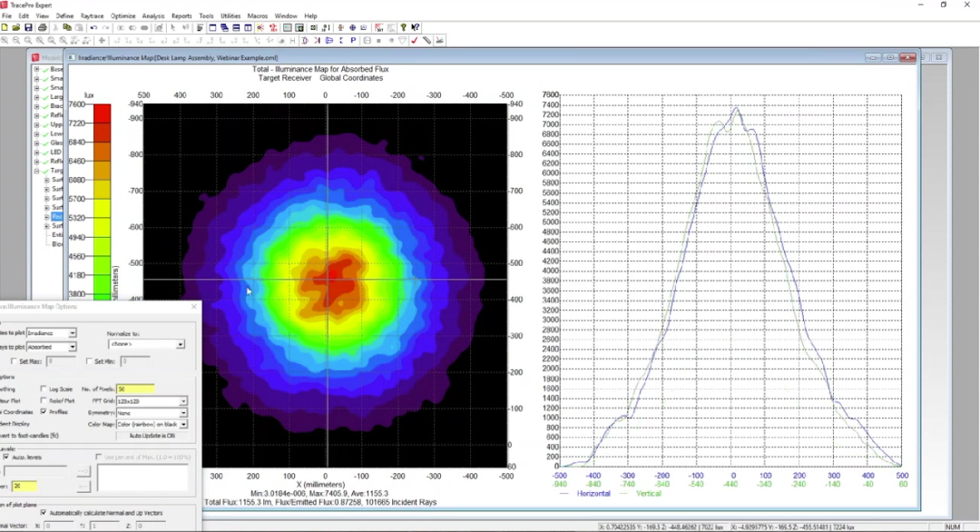Click the first zoom magnifier icon
This screenshot has width=980, height=532.
(5, 40)
